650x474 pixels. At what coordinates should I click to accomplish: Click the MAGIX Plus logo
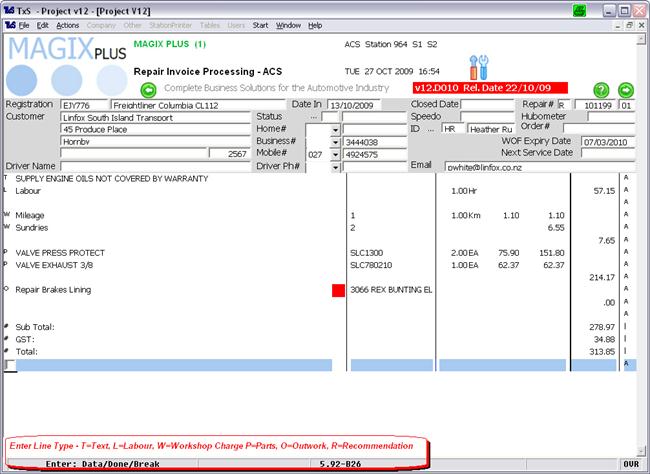pyautogui.click(x=66, y=65)
